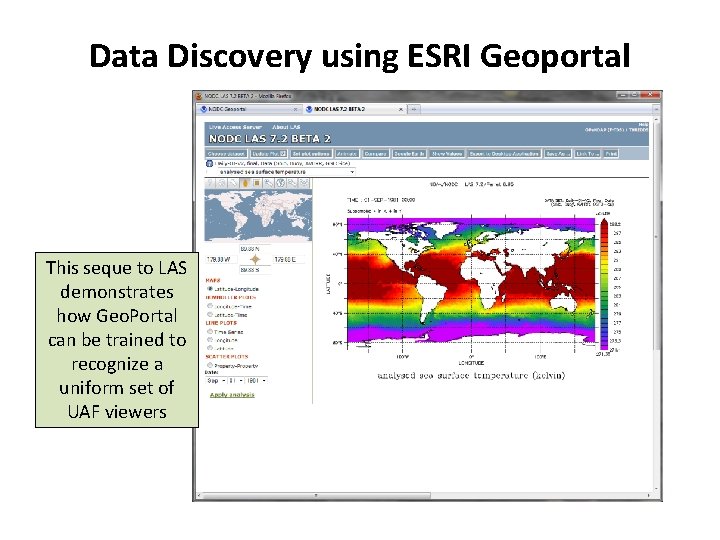
Task: Follow the Apply analysis link
Action: 232,395
